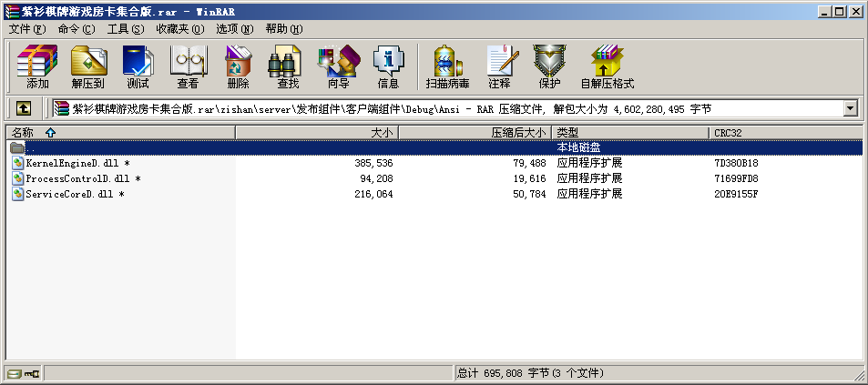
Task: Open the 查看 (View) toolbar tool
Action: pos(188,67)
